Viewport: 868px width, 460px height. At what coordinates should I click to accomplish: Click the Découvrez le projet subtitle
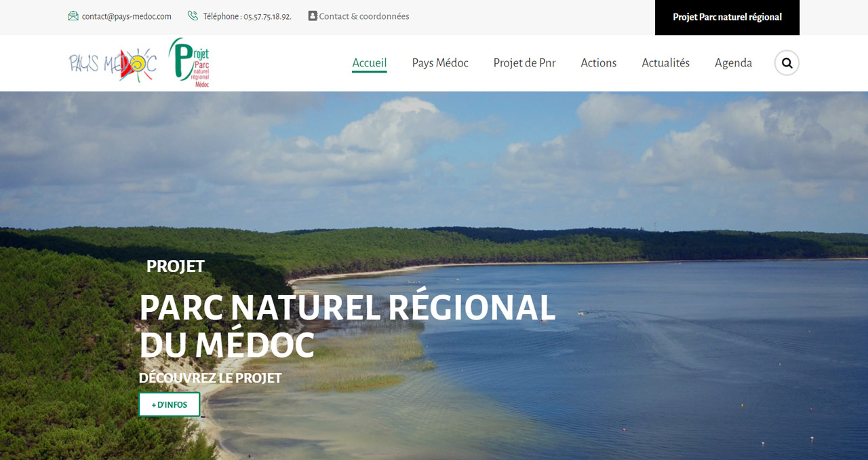(x=210, y=378)
